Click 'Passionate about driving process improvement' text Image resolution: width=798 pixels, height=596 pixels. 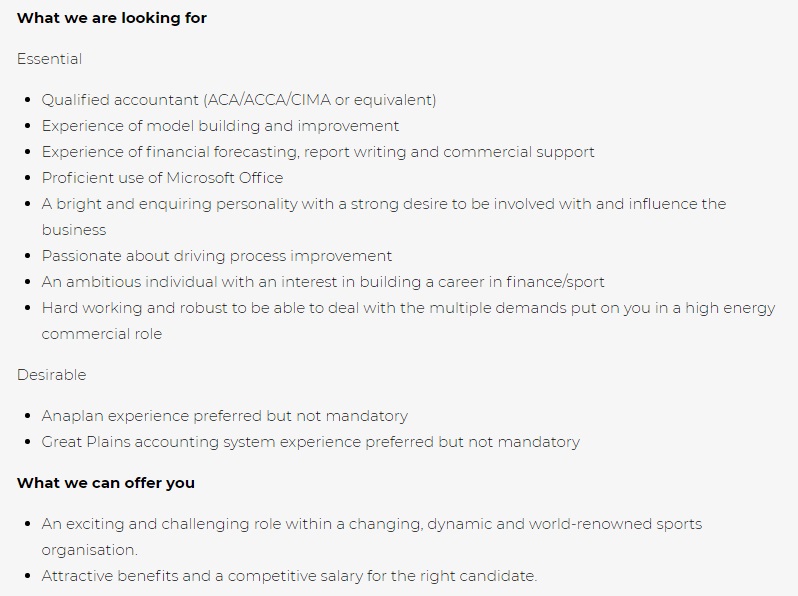[217, 256]
